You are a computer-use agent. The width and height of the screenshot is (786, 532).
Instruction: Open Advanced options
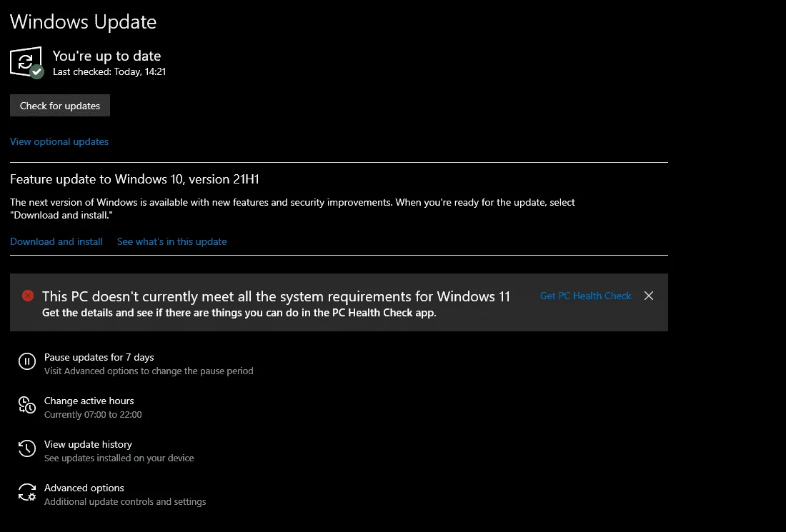coord(84,488)
